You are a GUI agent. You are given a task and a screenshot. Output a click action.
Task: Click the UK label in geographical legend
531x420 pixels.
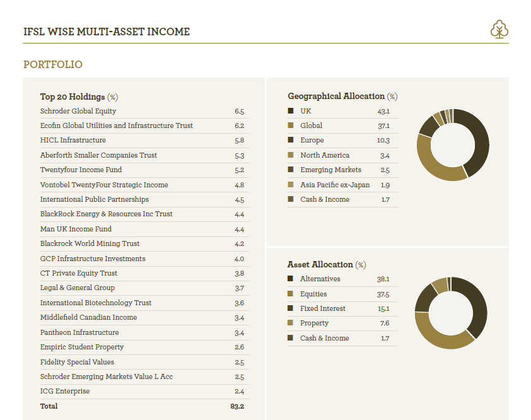(x=305, y=111)
